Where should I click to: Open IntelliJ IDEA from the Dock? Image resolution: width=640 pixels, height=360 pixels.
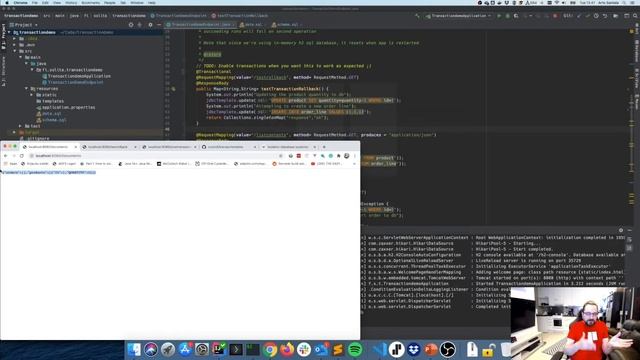(219, 349)
